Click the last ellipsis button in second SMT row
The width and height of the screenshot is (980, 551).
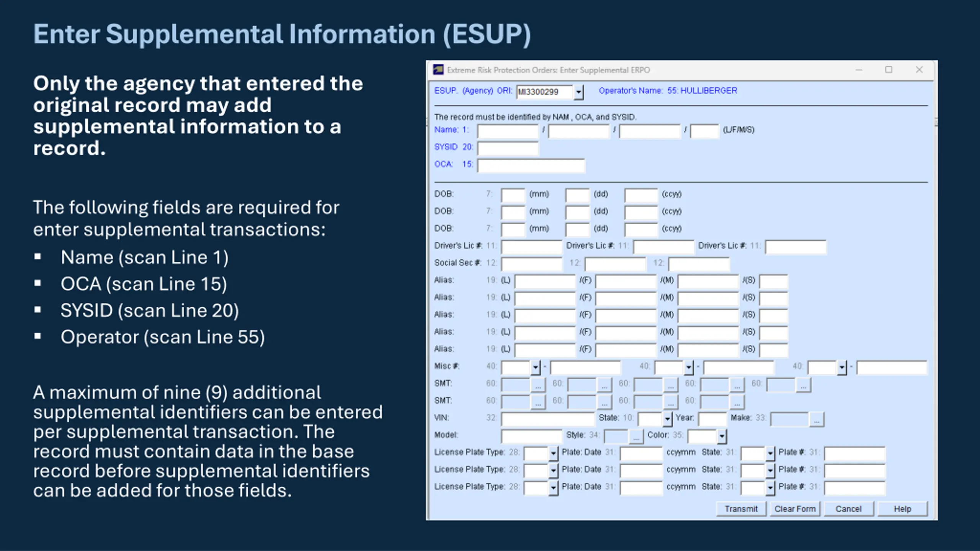pos(737,402)
